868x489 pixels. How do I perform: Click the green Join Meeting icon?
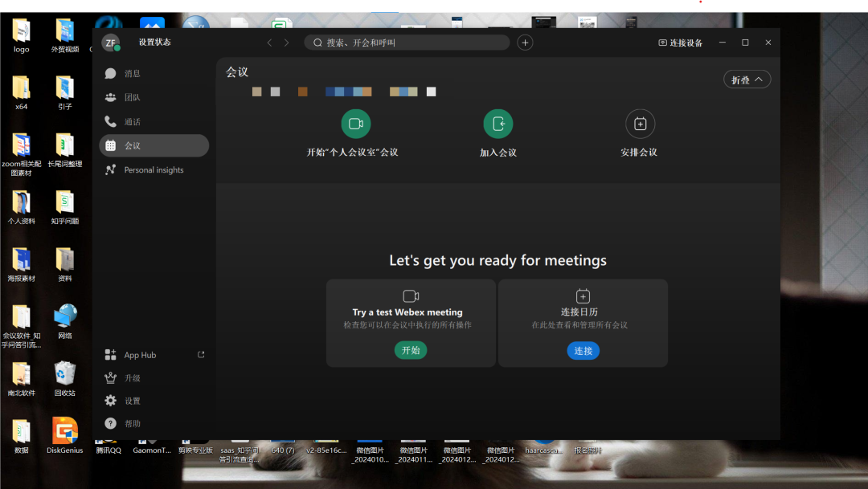[497, 123]
